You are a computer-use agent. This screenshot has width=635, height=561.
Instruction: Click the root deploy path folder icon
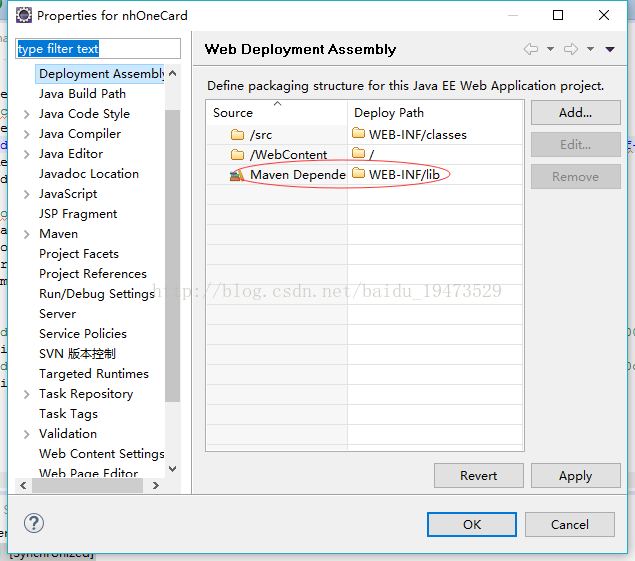tap(358, 153)
